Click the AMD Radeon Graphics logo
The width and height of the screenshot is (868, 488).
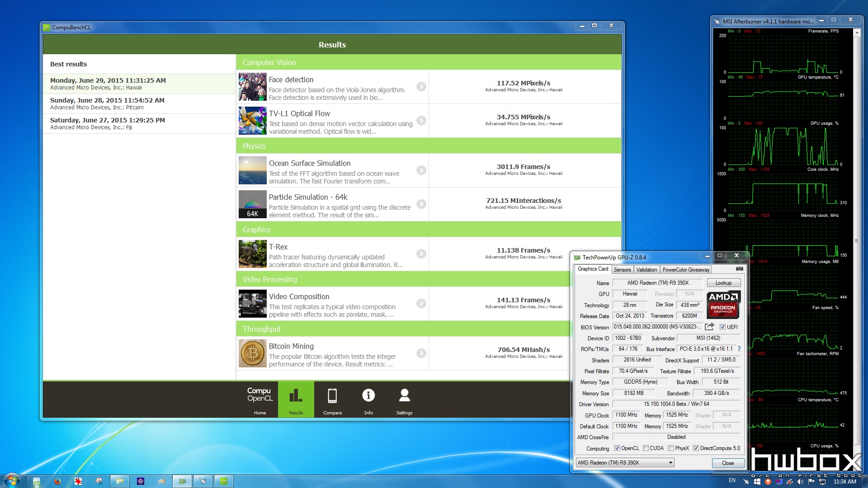point(723,305)
